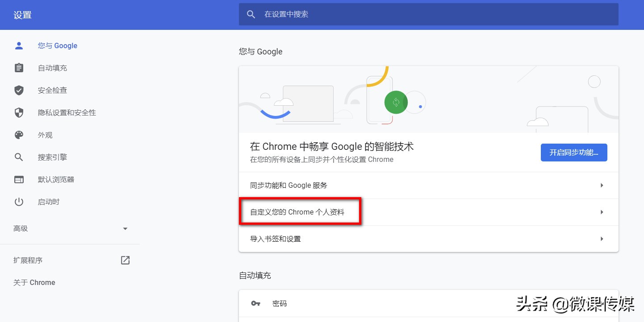Click the 开启同步功能 button

(574, 153)
